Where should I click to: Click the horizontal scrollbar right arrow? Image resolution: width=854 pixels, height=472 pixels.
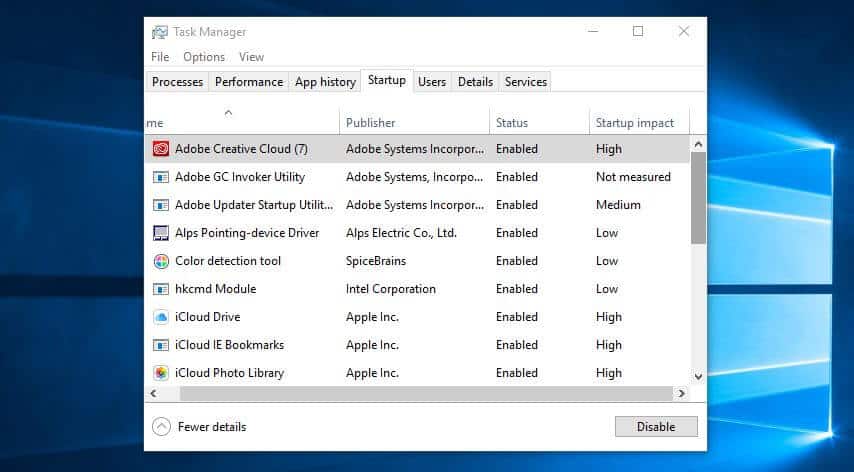coord(682,394)
